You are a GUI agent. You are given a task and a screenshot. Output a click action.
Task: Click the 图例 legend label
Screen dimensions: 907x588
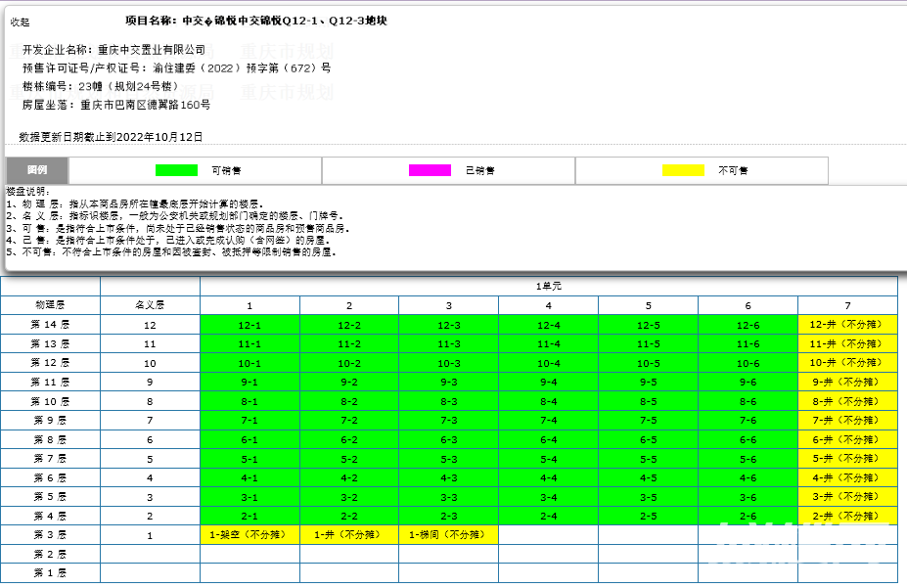coord(37,170)
